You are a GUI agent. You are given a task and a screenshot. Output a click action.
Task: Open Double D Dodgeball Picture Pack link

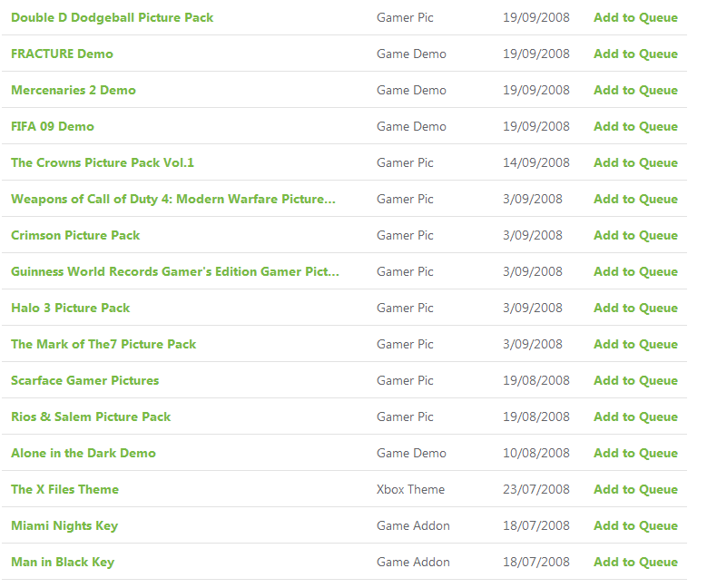113,17
